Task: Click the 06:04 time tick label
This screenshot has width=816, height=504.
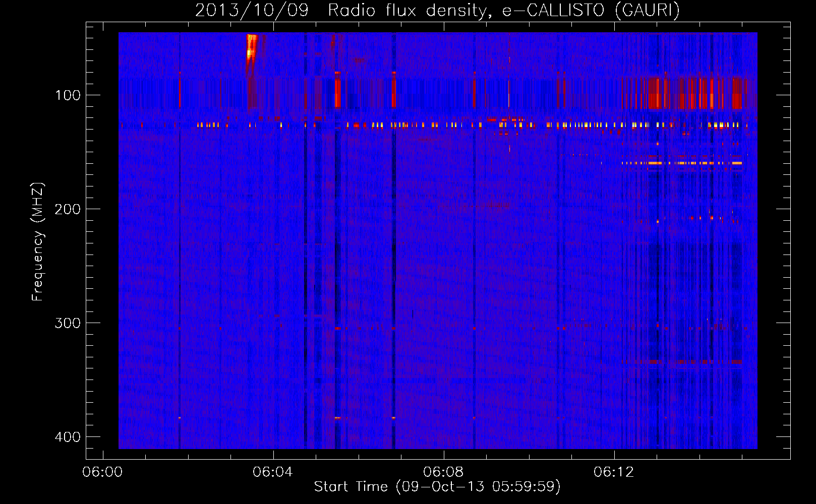Action: 273,472
